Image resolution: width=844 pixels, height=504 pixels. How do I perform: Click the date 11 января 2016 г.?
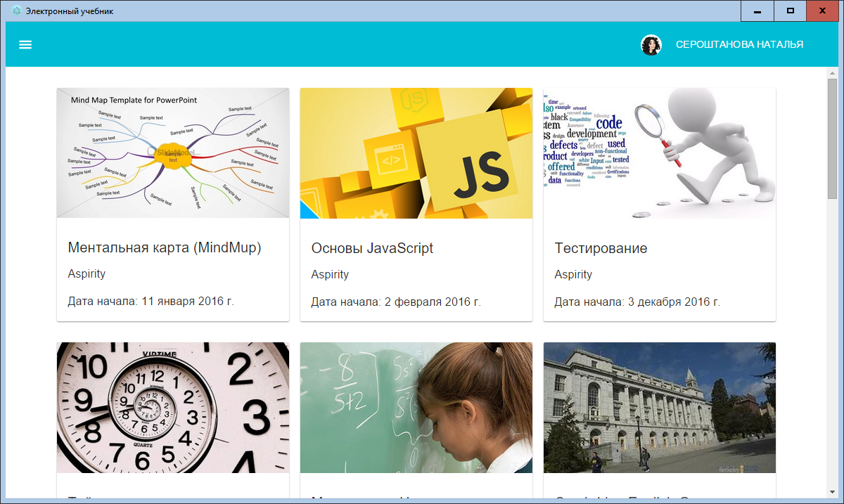(x=188, y=302)
